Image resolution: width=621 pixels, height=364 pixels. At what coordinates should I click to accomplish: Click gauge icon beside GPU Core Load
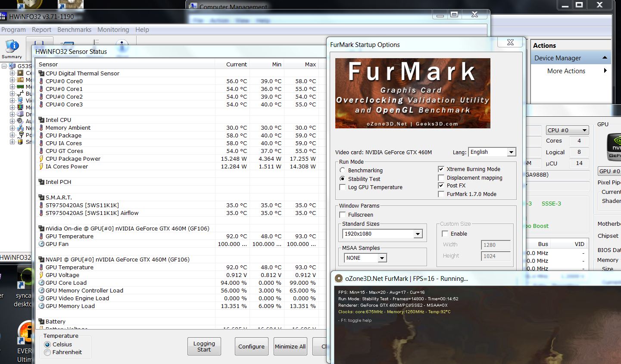(x=41, y=283)
